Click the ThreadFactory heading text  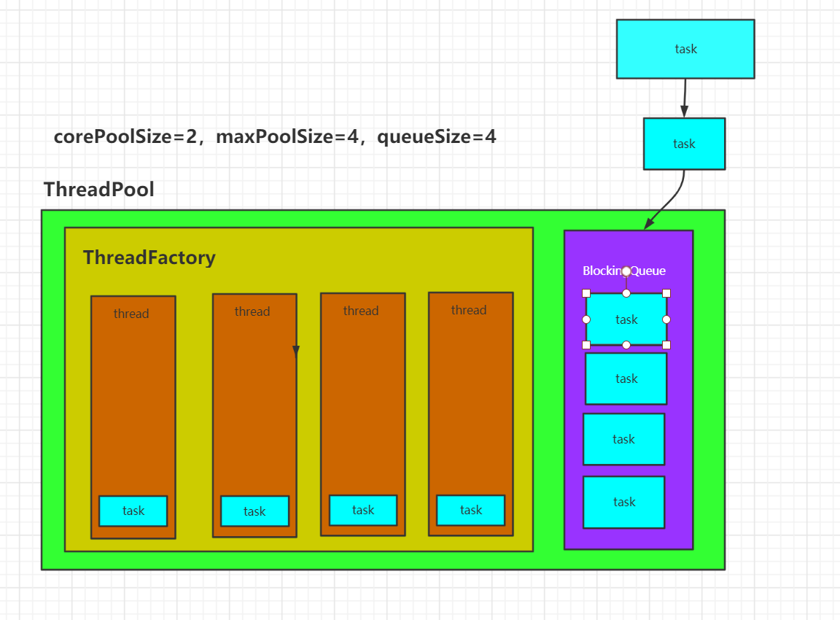[149, 257]
